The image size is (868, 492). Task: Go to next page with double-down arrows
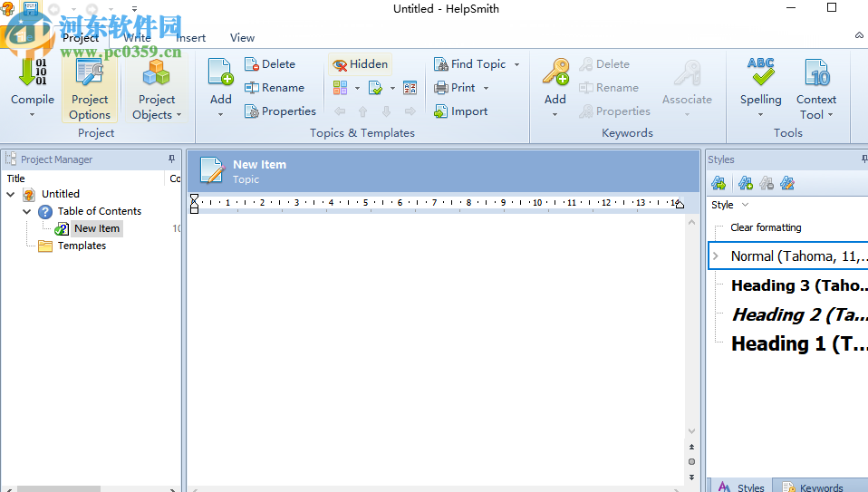(x=692, y=478)
